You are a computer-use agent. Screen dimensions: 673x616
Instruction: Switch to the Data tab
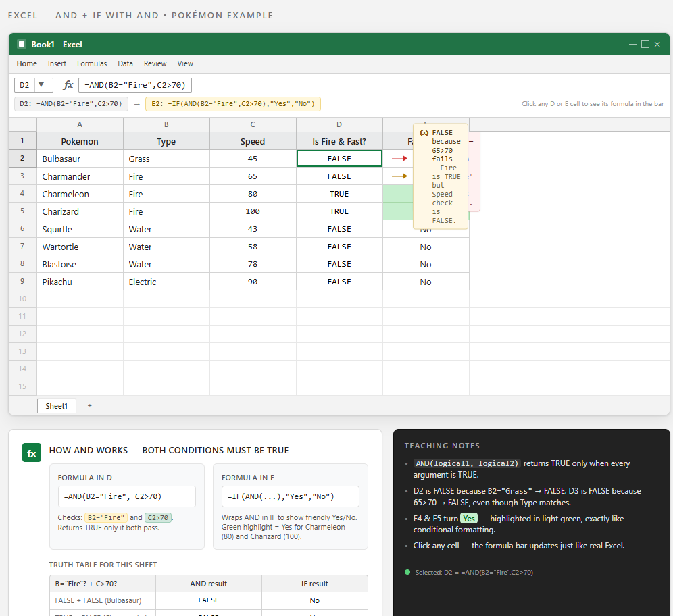pos(125,63)
